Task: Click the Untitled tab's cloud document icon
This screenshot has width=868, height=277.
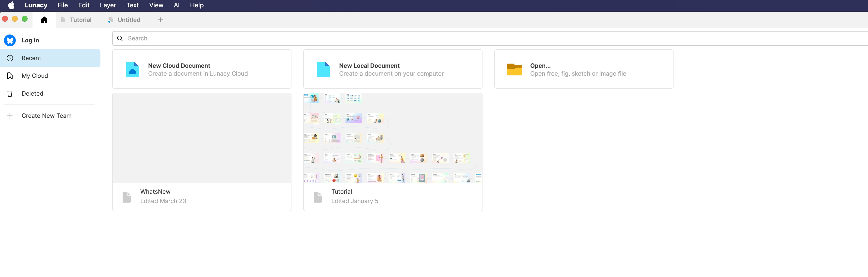Action: [110, 20]
